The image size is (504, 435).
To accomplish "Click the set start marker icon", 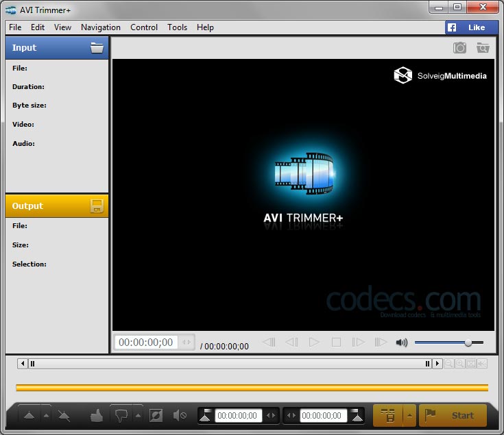I will (205, 416).
